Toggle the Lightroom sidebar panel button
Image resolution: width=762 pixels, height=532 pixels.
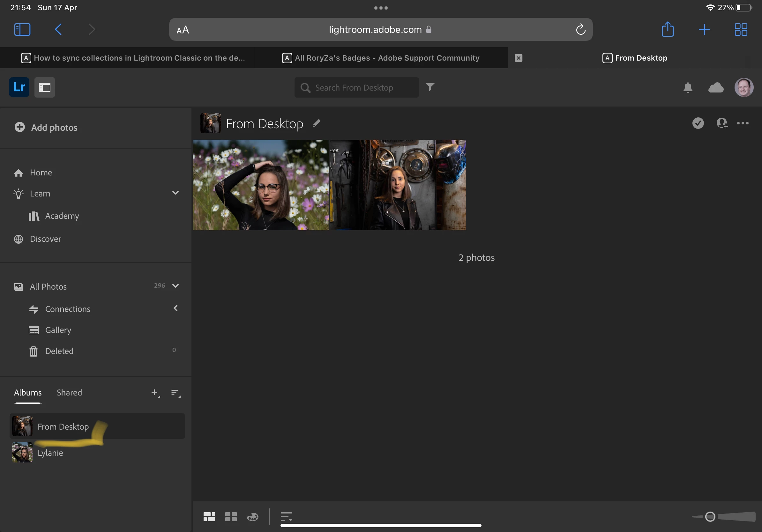pos(44,87)
